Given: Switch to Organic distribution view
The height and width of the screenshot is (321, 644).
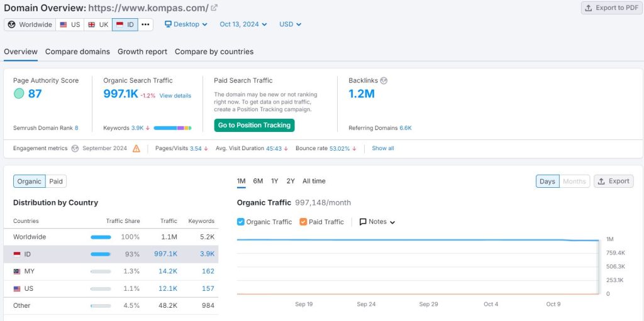Looking at the screenshot, I should click(29, 182).
